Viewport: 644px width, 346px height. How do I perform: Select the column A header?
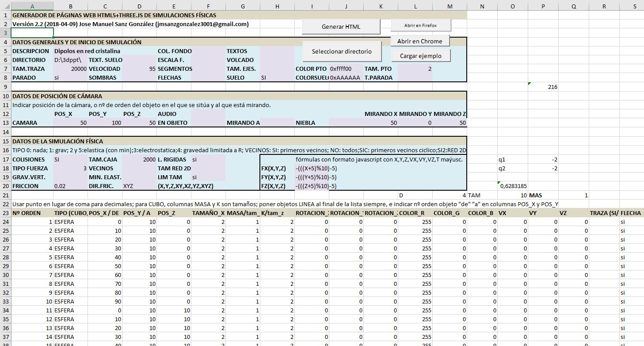coord(32,6)
